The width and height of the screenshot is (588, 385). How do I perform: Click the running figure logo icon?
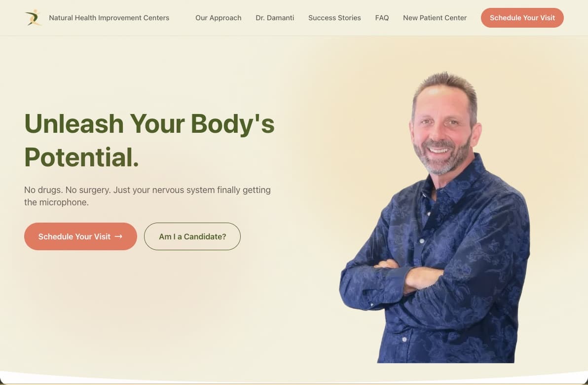coord(34,18)
